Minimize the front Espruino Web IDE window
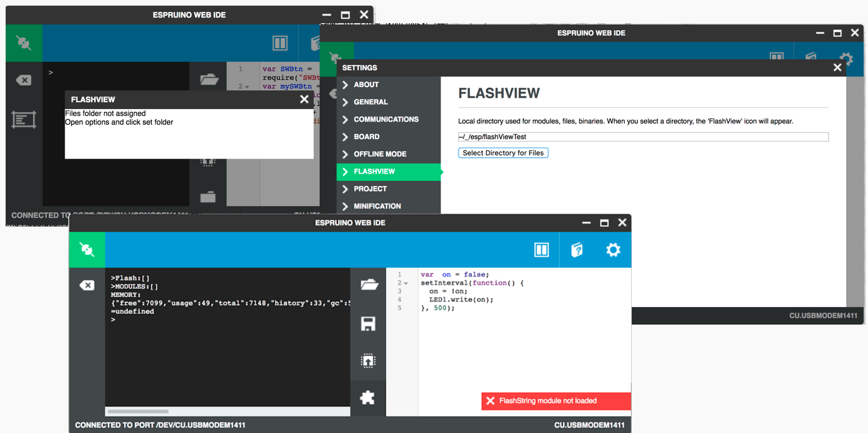Image resolution: width=868 pixels, height=433 pixels. tap(587, 223)
